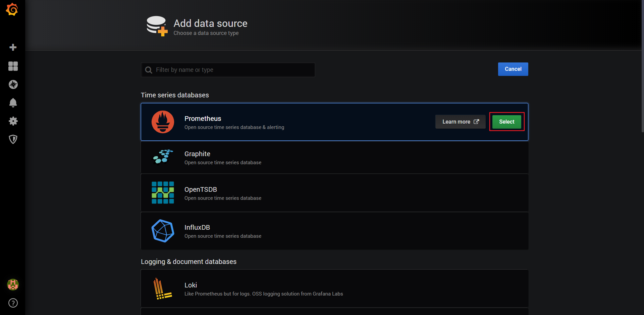Open the Create plus menu in sidebar
The width and height of the screenshot is (644, 315).
13,47
